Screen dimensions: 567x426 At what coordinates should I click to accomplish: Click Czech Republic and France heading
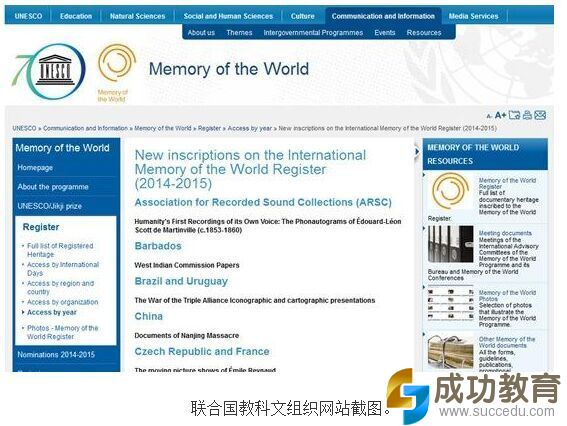[202, 351]
